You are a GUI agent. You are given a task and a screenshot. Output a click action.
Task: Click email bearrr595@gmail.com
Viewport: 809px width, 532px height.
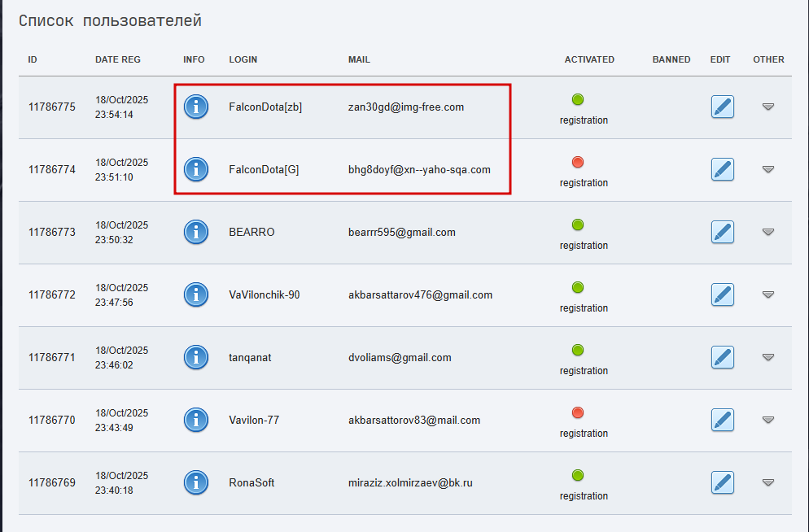point(401,232)
